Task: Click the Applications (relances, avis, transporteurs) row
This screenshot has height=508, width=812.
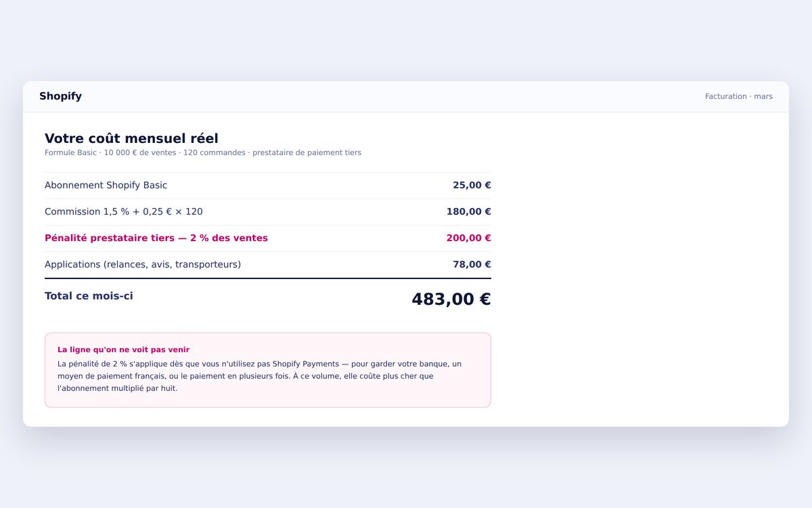Action: (x=268, y=264)
